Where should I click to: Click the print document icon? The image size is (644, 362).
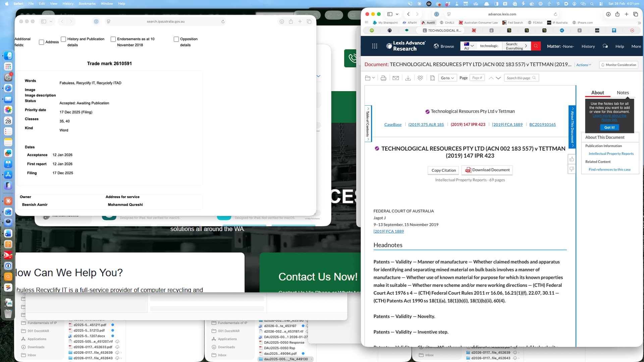[383, 78]
